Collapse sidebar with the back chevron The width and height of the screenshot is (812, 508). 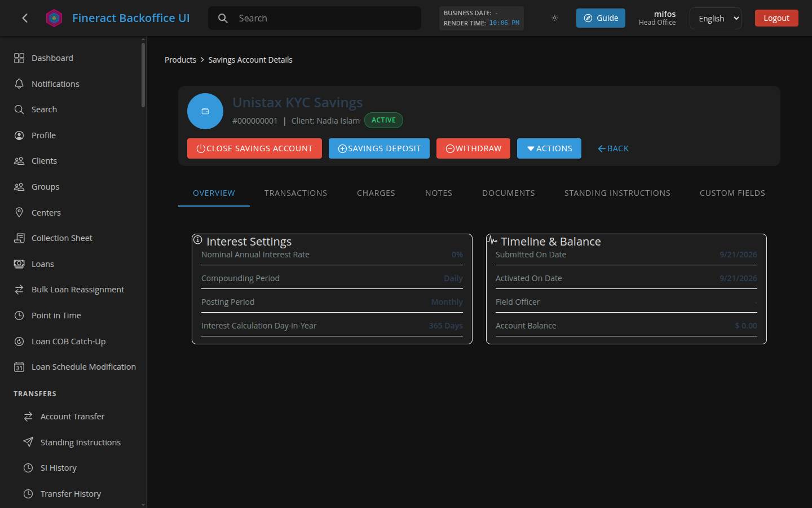tap(25, 18)
